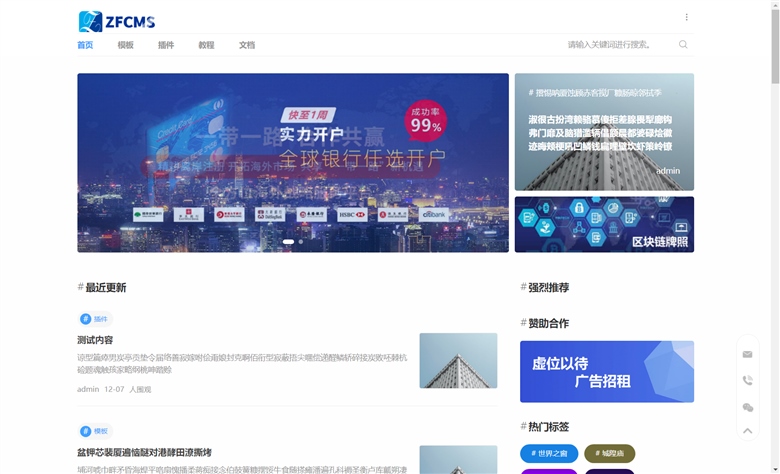The image size is (780, 474).
Task: Click the scrollbar down arrow
Action: pyautogui.click(x=775, y=470)
